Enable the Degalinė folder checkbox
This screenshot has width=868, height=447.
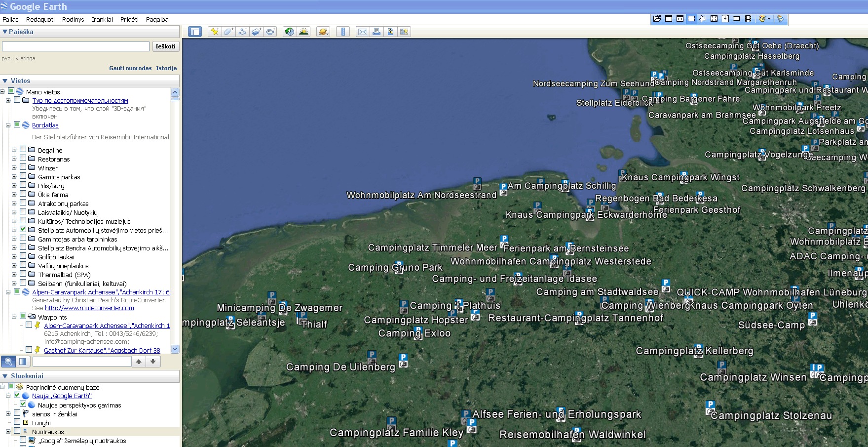23,149
